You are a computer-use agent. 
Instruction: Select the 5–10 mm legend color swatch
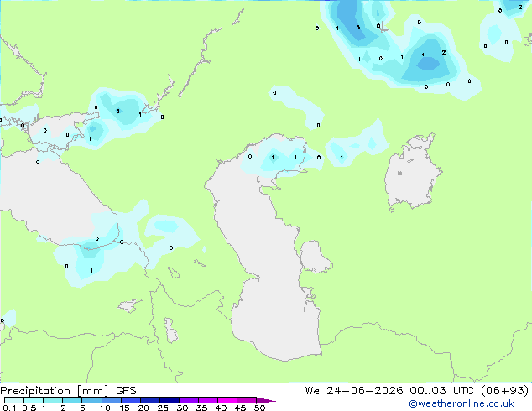pyautogui.click(x=91, y=400)
